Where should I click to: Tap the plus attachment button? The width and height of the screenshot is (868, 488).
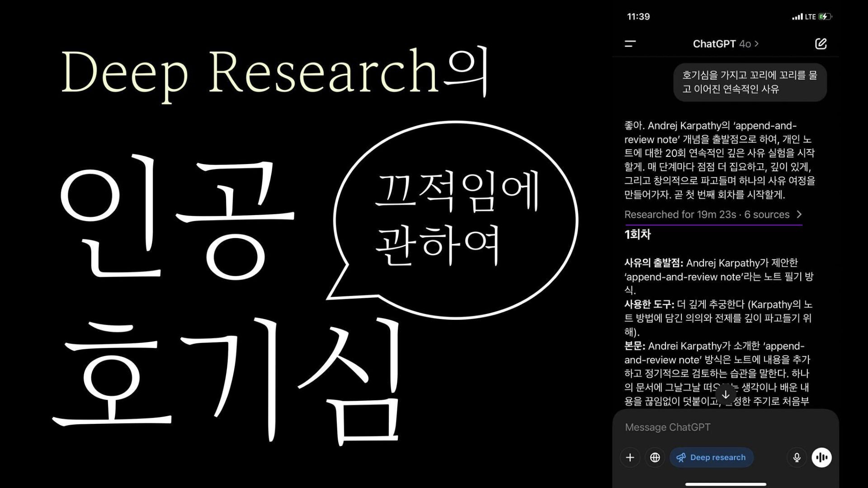click(630, 457)
